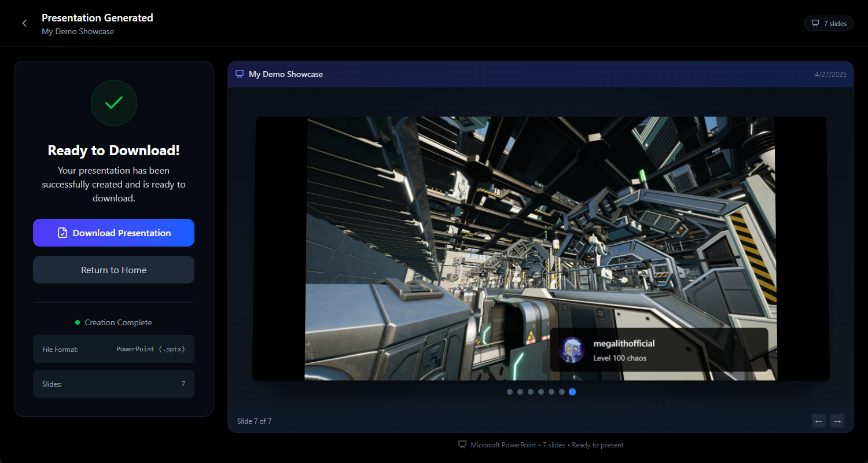Jump to slide 6 dot
The width and height of the screenshot is (868, 463).
[x=562, y=392]
